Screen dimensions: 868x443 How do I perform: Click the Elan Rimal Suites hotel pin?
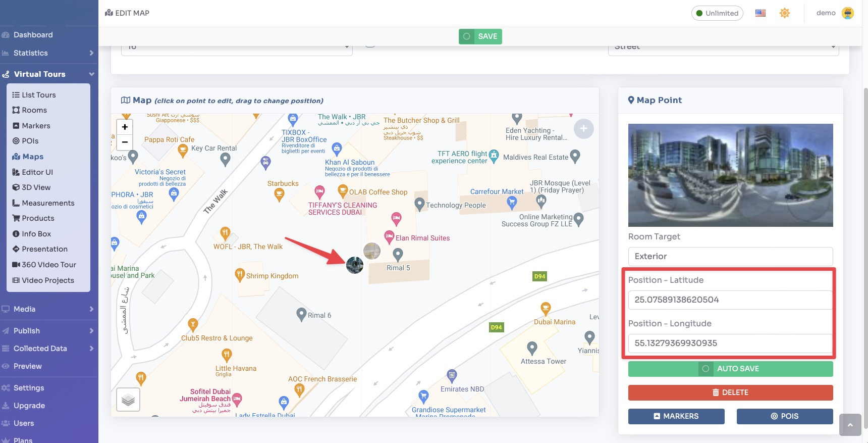[389, 237]
